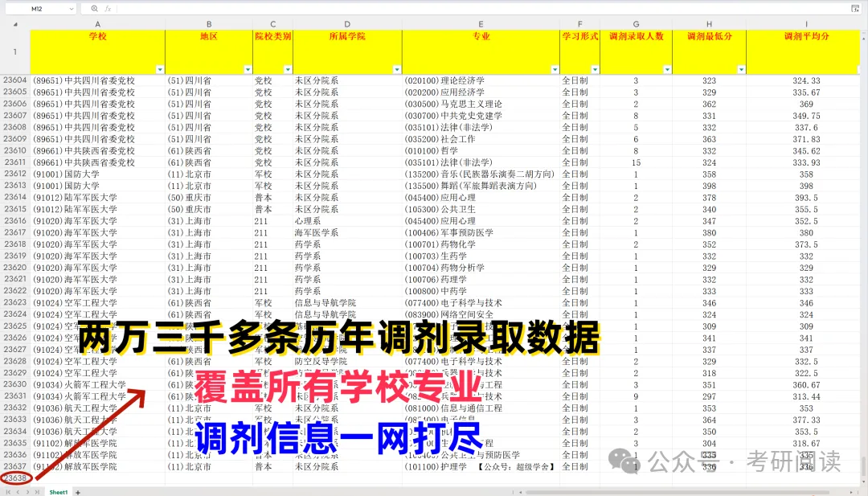Screen dimensions: 868x496
Task: Select column H header
Action: pyautogui.click(x=709, y=24)
